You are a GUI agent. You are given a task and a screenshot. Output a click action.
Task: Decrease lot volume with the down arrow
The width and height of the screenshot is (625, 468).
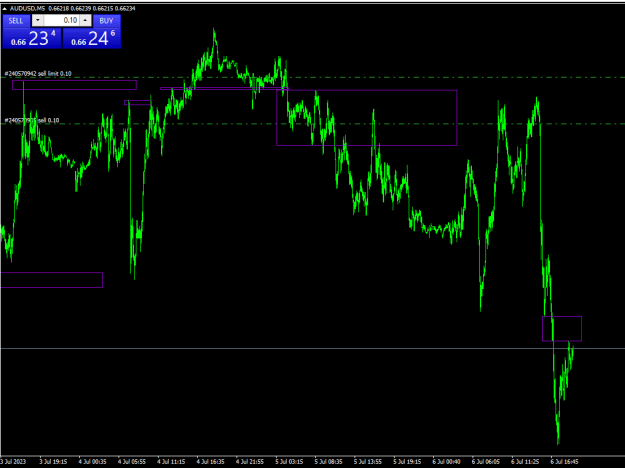(38, 20)
